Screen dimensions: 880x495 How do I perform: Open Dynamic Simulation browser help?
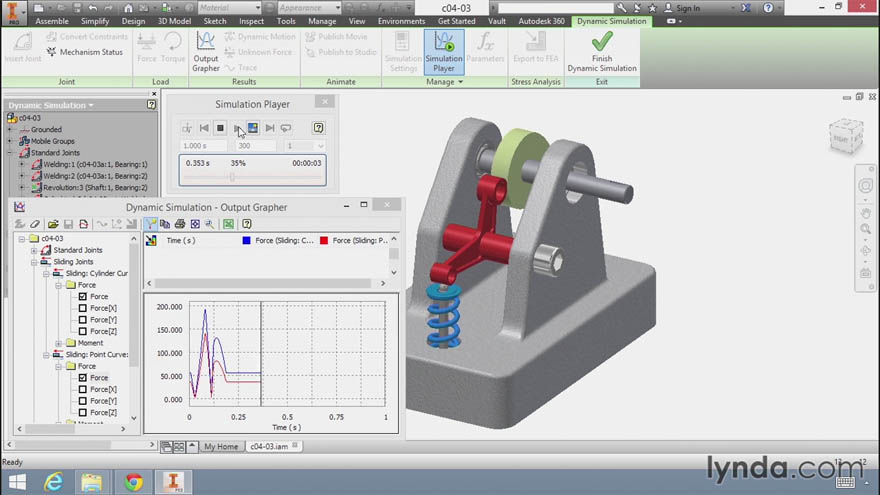click(x=151, y=104)
